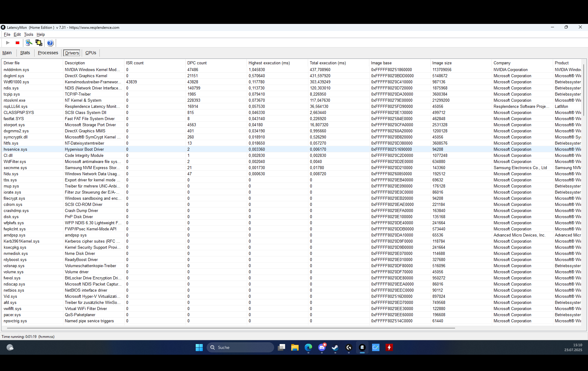
Task: Select the nvlddmkm.sys driver row
Action: (17, 70)
